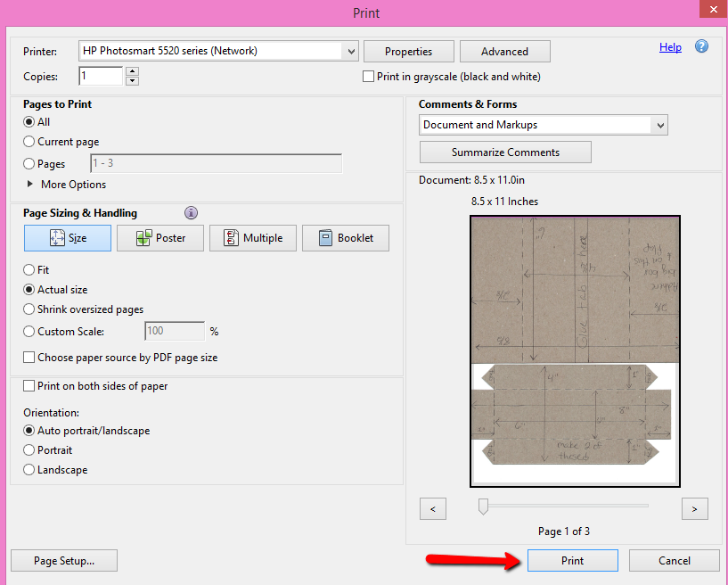Enable Print on both sides of paper
The image size is (728, 585).
[x=29, y=386]
